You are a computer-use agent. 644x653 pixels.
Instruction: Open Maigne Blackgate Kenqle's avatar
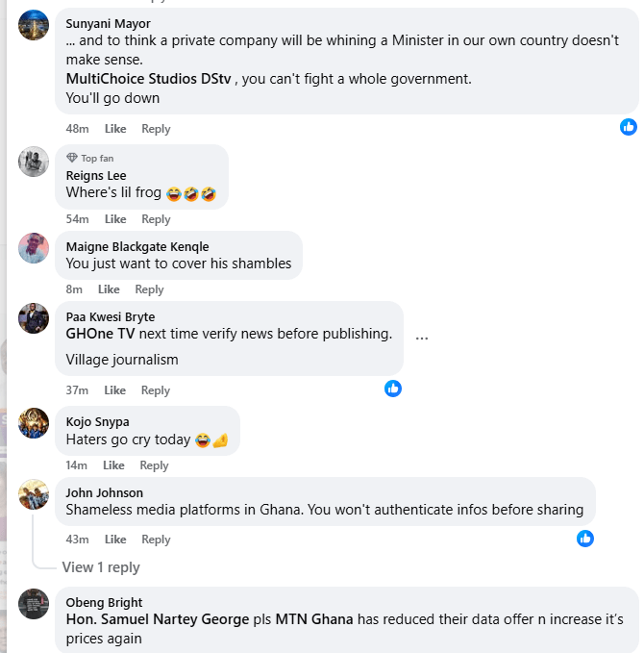pyautogui.click(x=34, y=248)
